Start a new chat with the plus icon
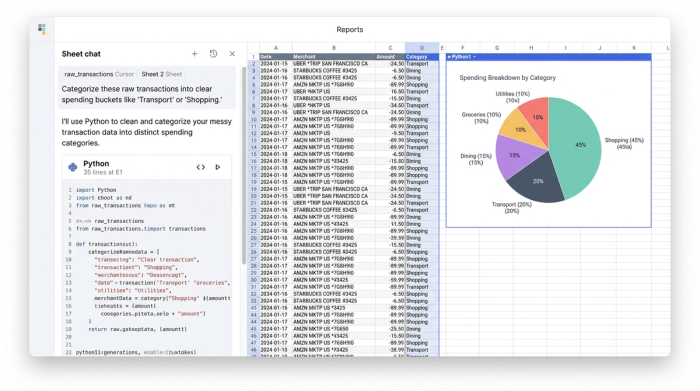This screenshot has width=700, height=391. pyautogui.click(x=194, y=54)
